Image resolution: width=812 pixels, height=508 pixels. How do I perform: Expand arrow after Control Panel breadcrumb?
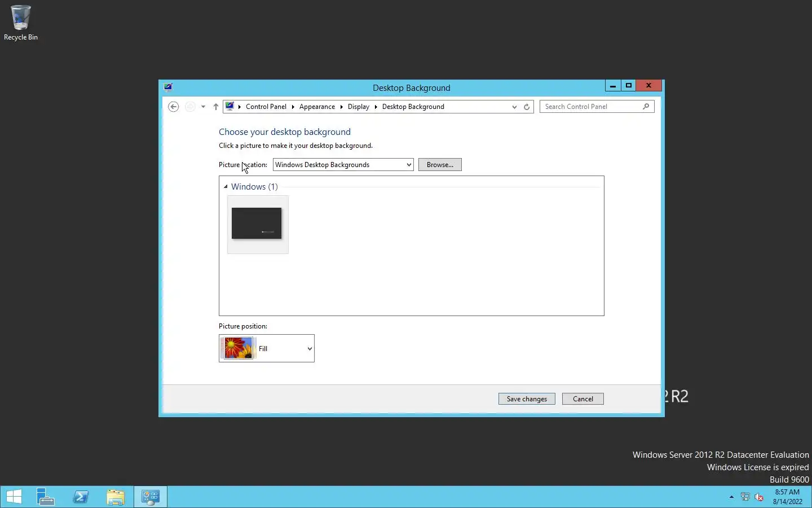(x=293, y=107)
